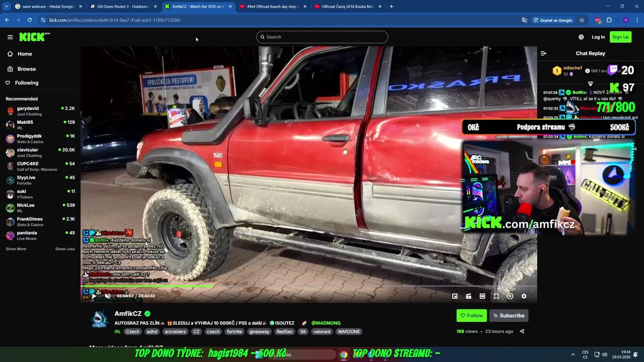Focus the Kick search field
Image resolution: width=644 pixels, height=362 pixels.
pos(322,37)
